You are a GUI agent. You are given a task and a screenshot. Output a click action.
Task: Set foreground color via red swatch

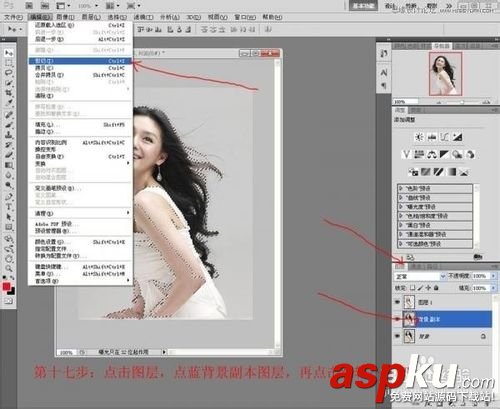[6, 286]
